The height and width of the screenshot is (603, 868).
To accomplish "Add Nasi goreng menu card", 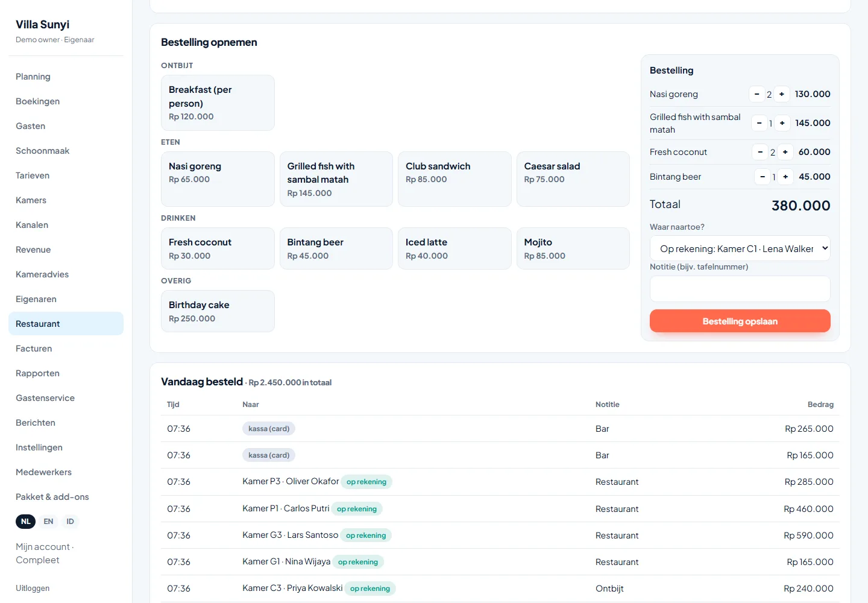I will (218, 179).
